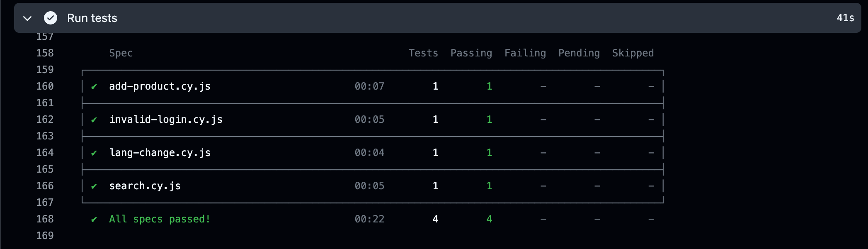The width and height of the screenshot is (868, 249).
Task: Click green checkmark beside search.cy.js
Action: 94,186
